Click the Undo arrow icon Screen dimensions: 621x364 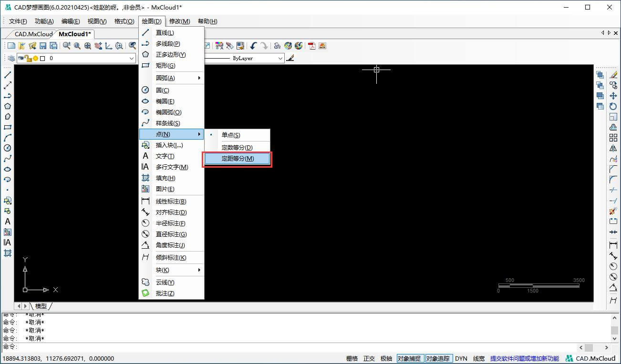point(253,46)
